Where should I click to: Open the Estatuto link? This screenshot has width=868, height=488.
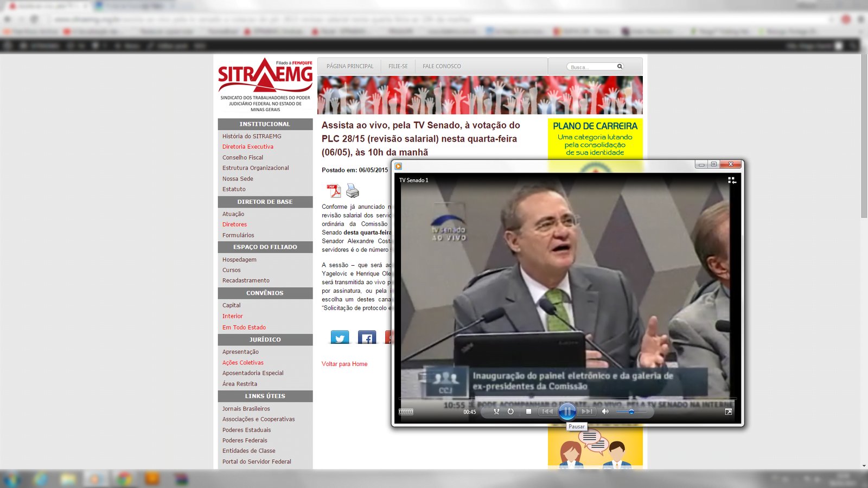pos(234,189)
